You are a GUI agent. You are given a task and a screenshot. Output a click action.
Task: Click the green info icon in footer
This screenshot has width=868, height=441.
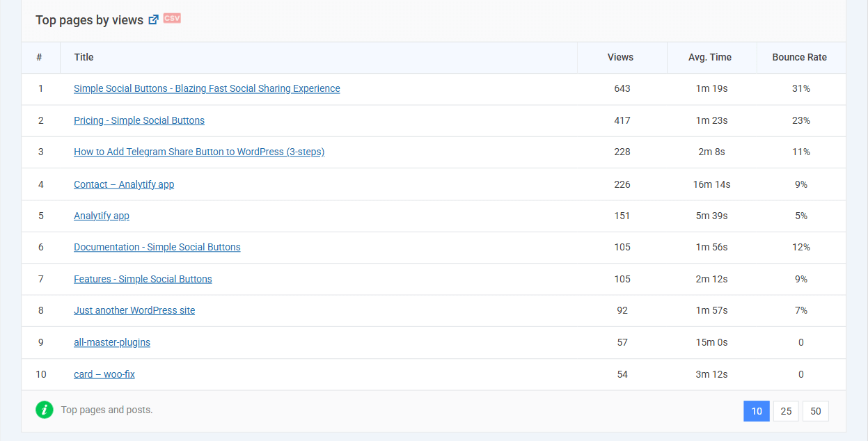[45, 410]
